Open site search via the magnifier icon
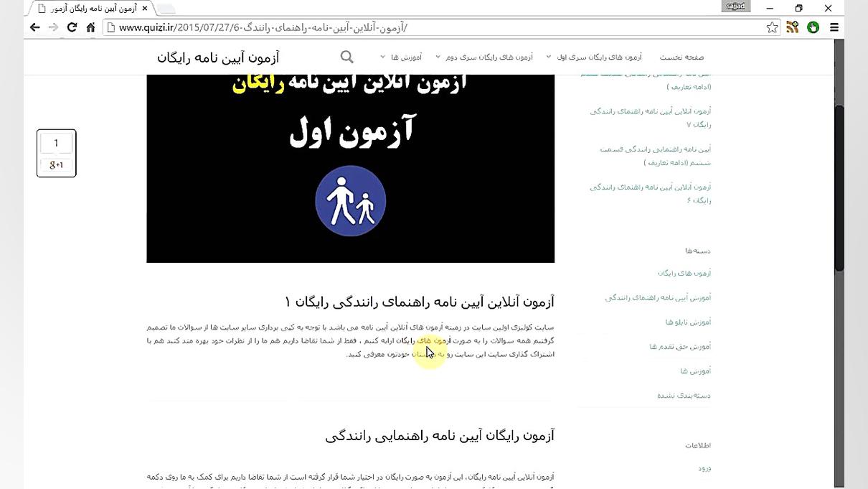Viewport: 868px width, 489px height. (x=346, y=56)
